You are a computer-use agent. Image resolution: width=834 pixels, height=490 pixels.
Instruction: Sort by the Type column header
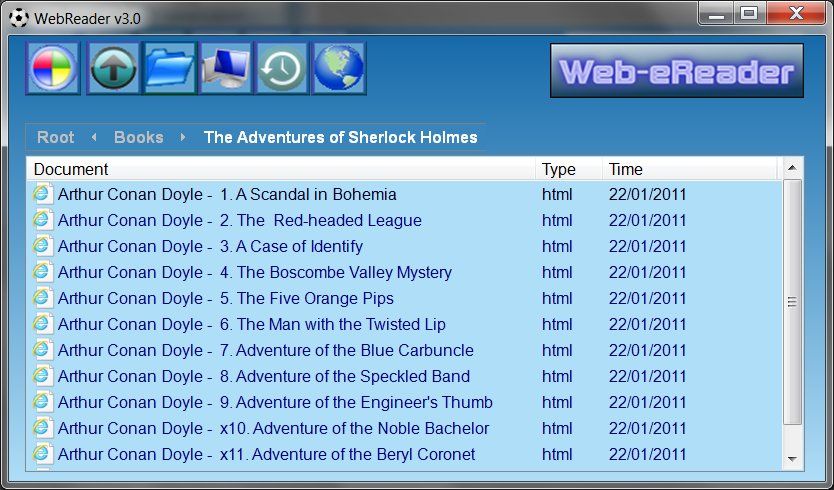click(x=560, y=169)
